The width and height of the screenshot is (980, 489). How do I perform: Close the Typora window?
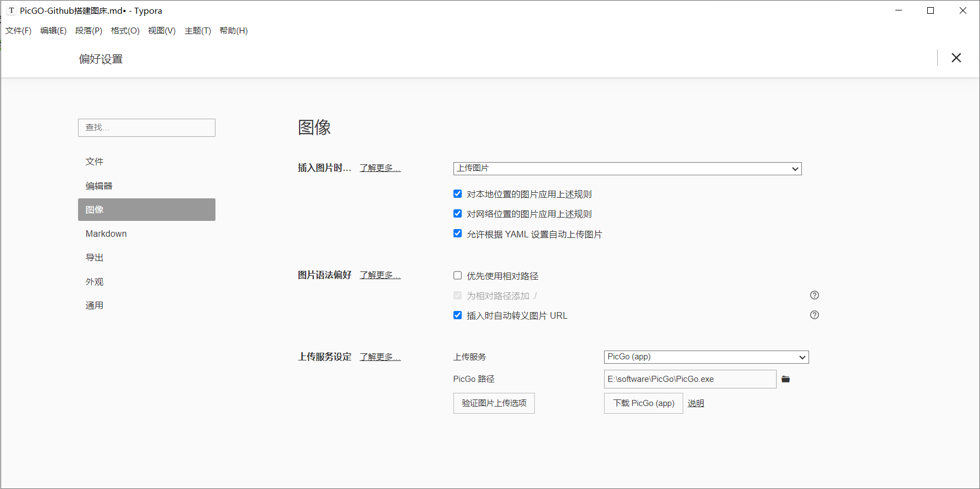pyautogui.click(x=963, y=10)
